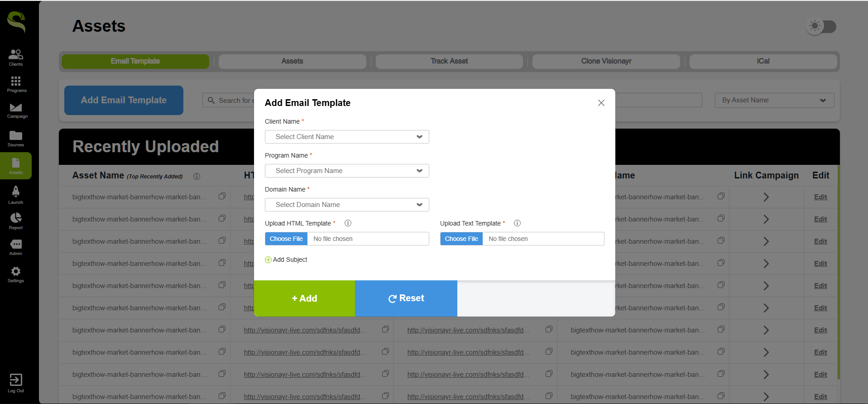Click Choose File for Upload Text Template
The width and height of the screenshot is (868, 404).
point(461,239)
